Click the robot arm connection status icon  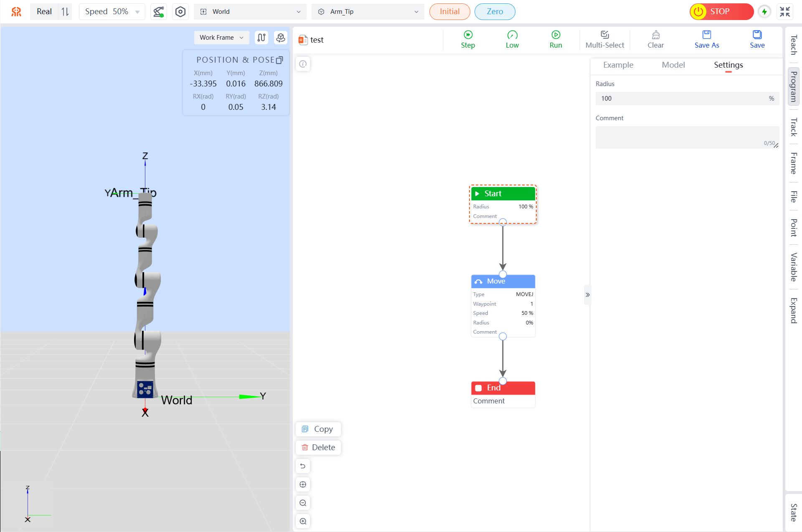click(x=158, y=12)
